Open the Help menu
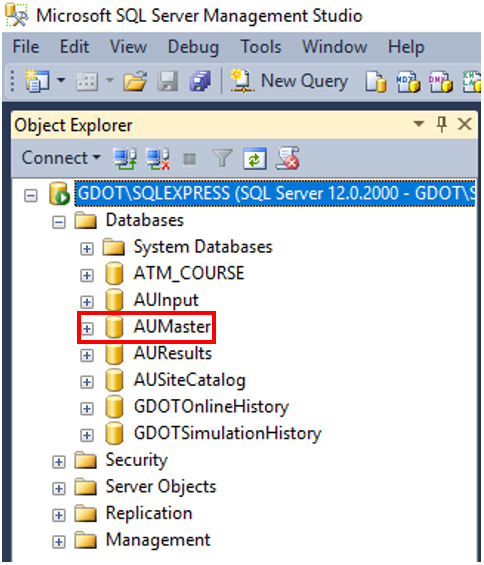 (x=406, y=48)
